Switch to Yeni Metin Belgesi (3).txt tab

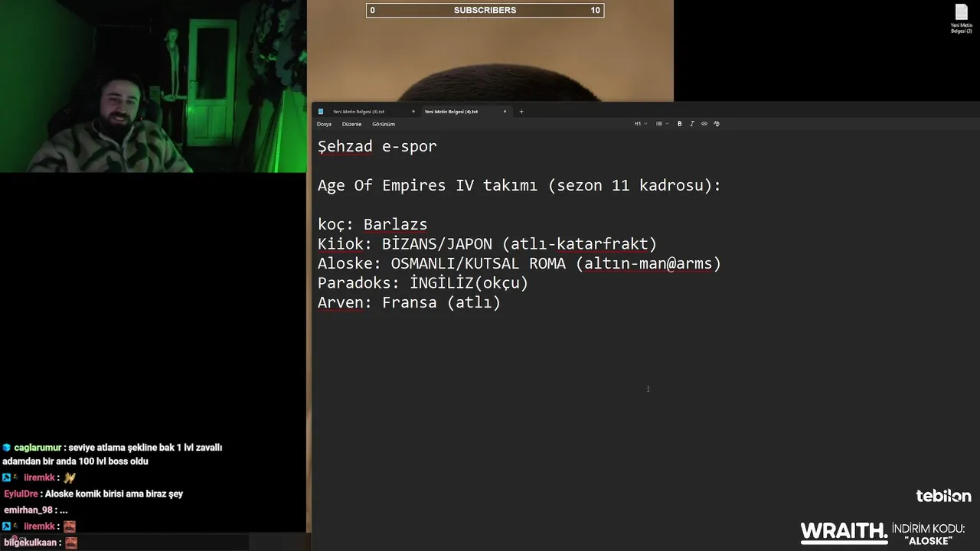coord(358,112)
